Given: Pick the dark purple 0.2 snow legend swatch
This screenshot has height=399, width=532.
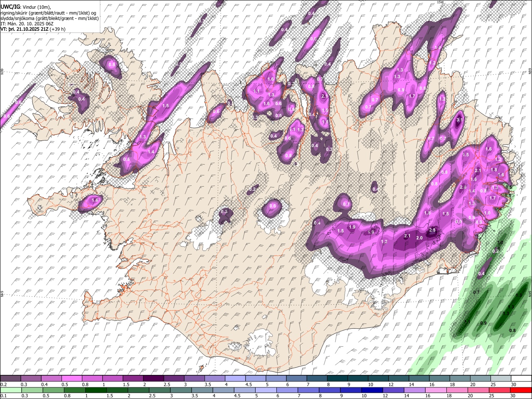Looking at the screenshot, I should click(x=10, y=379).
